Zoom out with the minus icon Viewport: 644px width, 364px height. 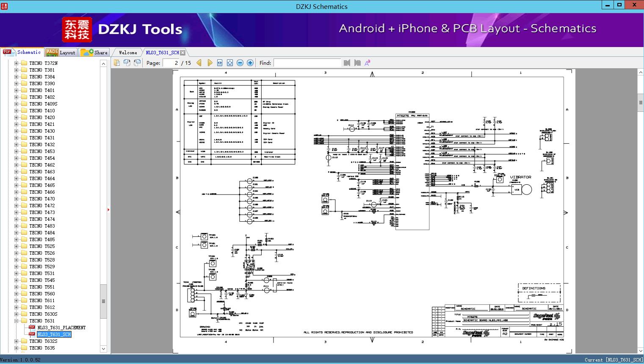coord(240,63)
